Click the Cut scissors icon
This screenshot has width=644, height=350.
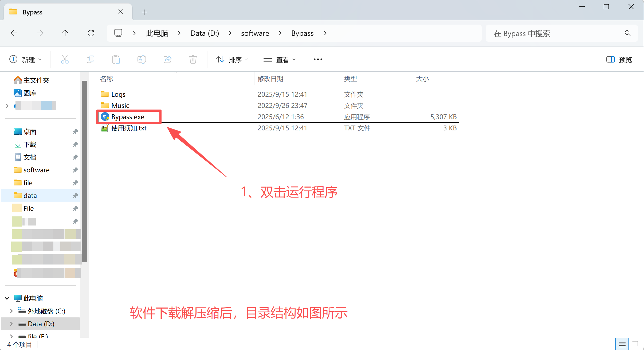65,59
